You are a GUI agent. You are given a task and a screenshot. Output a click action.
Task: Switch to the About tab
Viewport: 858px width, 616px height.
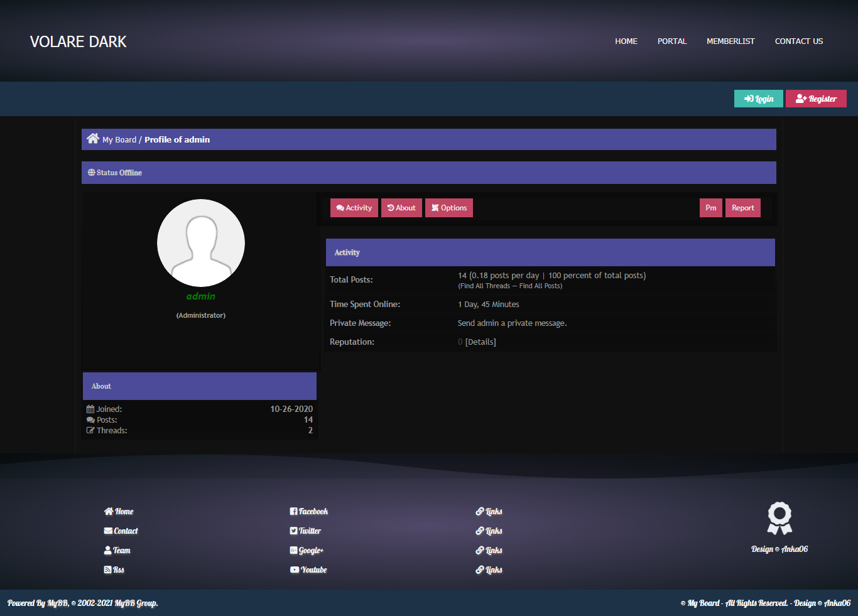click(401, 208)
